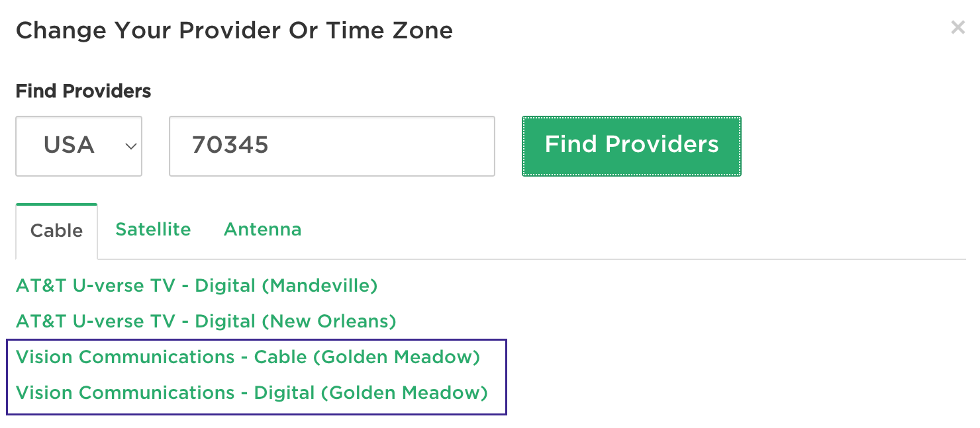Submit the provider search with green button

point(631,146)
